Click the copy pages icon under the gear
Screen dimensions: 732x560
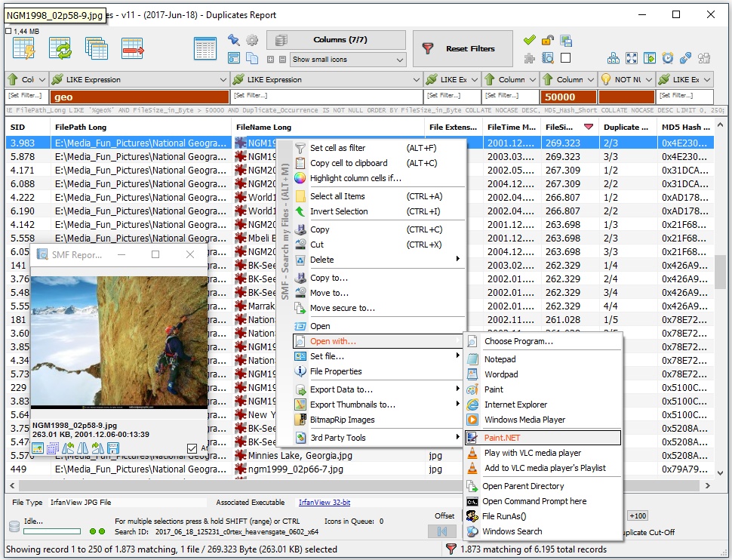tap(252, 58)
